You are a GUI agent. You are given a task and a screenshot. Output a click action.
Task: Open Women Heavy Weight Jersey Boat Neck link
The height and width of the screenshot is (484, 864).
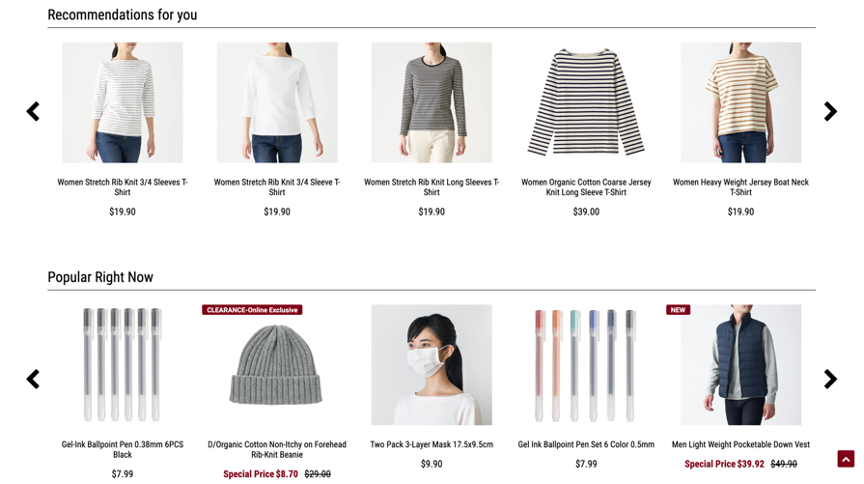click(x=741, y=187)
